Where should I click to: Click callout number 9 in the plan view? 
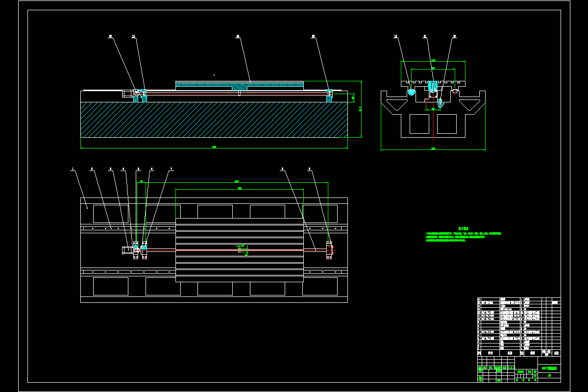click(x=309, y=169)
